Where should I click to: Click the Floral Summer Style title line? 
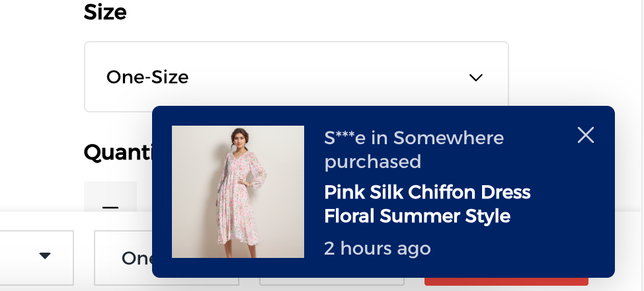417,216
